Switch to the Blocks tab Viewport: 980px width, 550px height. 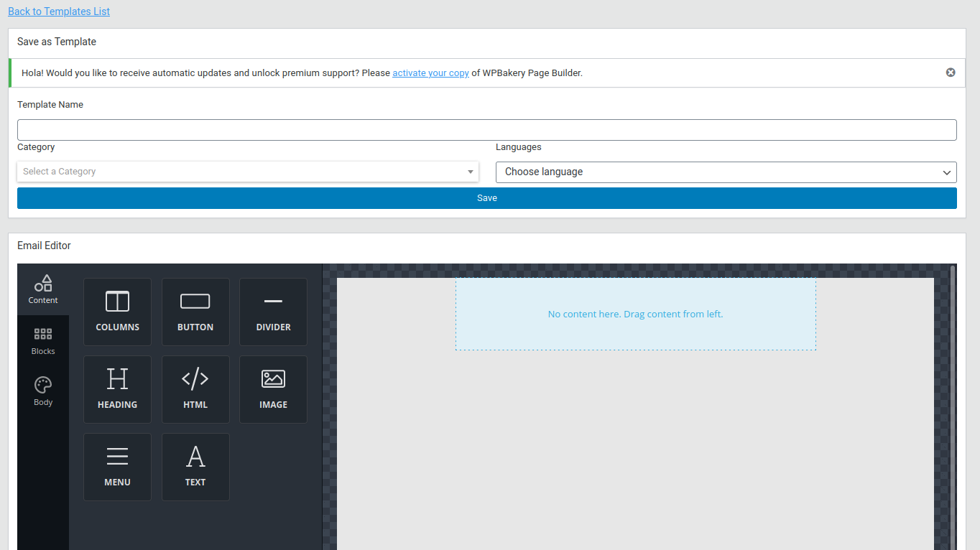43,341
